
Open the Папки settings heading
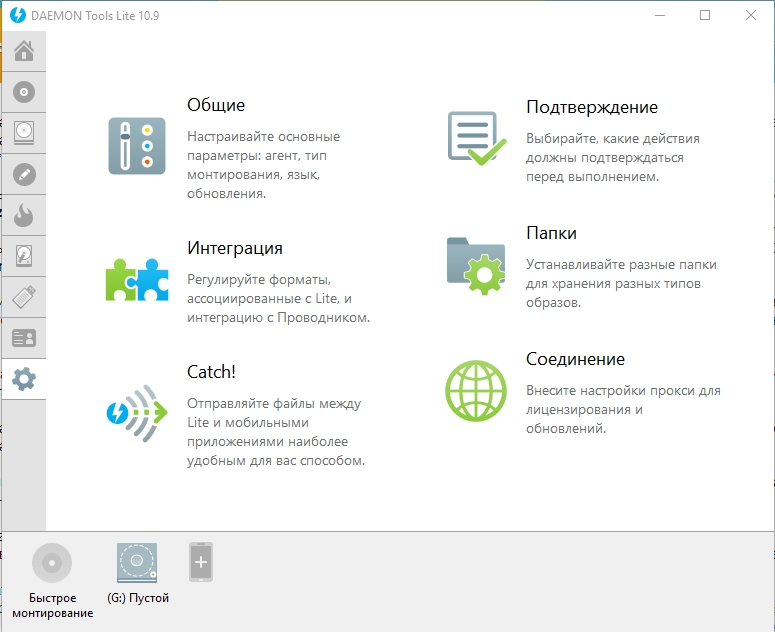point(552,233)
